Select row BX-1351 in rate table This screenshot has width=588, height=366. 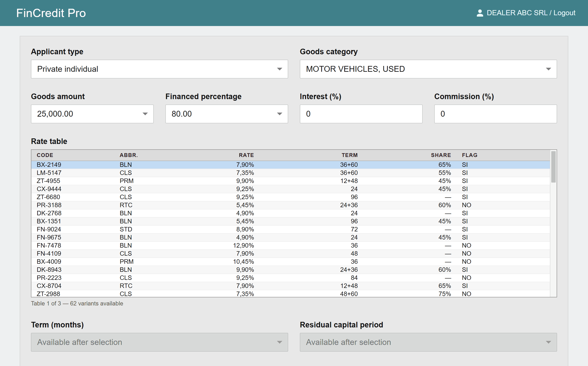pyautogui.click(x=290, y=221)
